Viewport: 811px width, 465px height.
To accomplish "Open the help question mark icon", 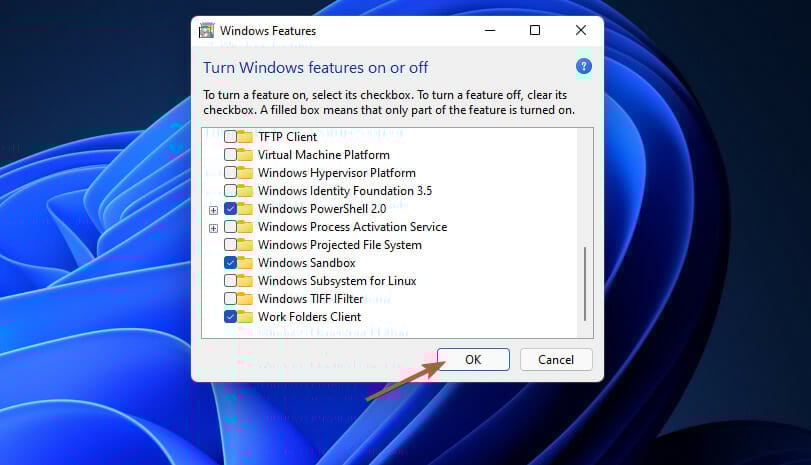I will point(583,66).
